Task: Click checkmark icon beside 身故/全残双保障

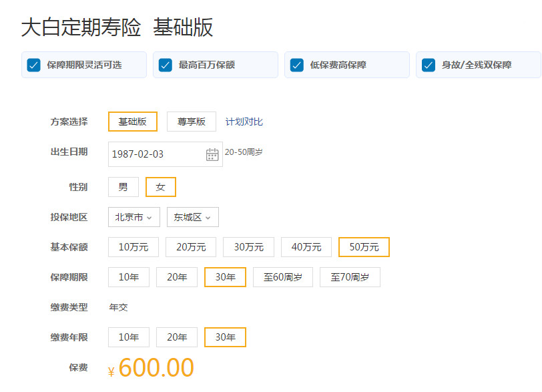Action: point(429,65)
